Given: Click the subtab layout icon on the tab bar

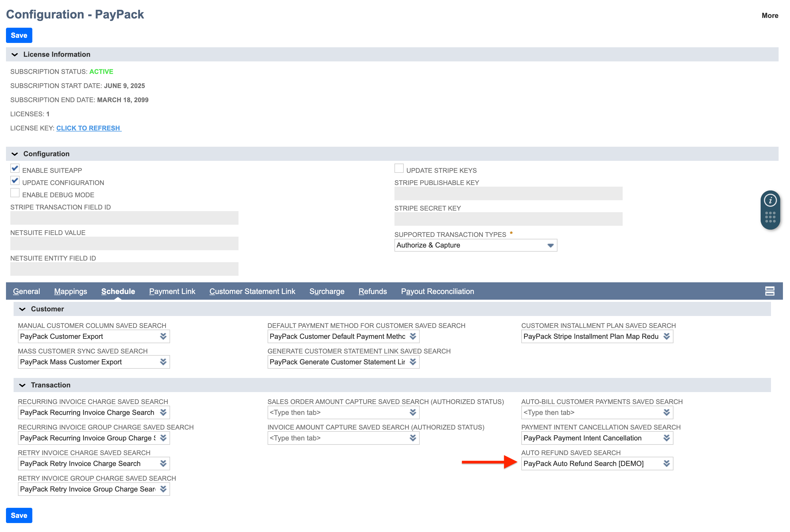Looking at the screenshot, I should click(x=769, y=291).
